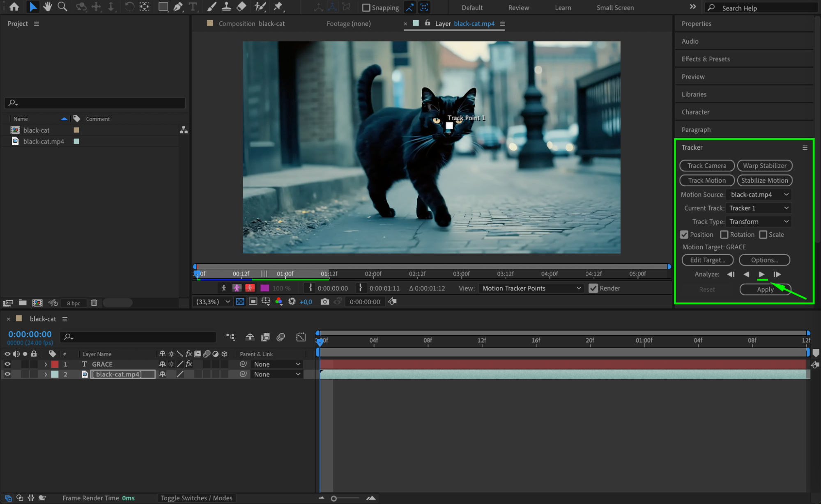Take a snapshot with camera icon
Screen dimensions: 821x504
click(x=324, y=302)
